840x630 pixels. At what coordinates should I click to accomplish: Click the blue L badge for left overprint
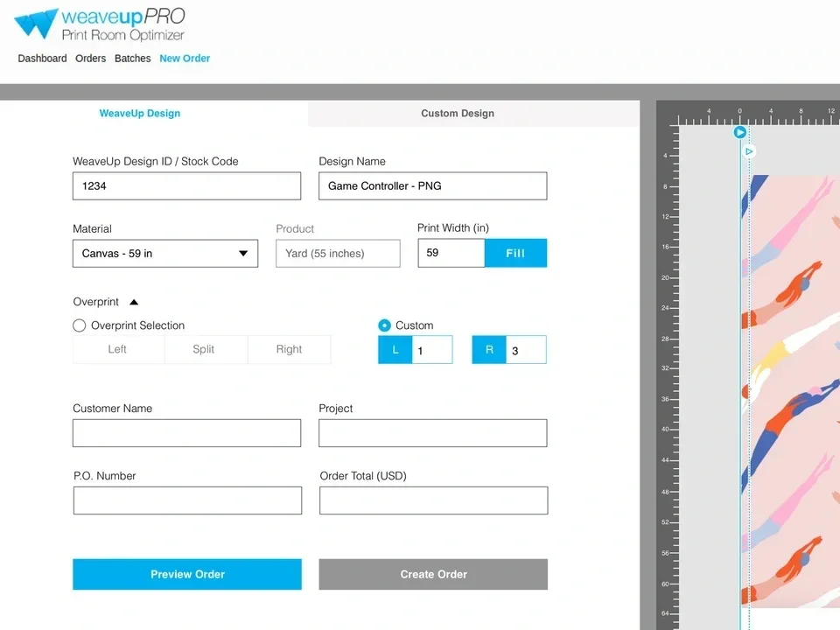[395, 349]
